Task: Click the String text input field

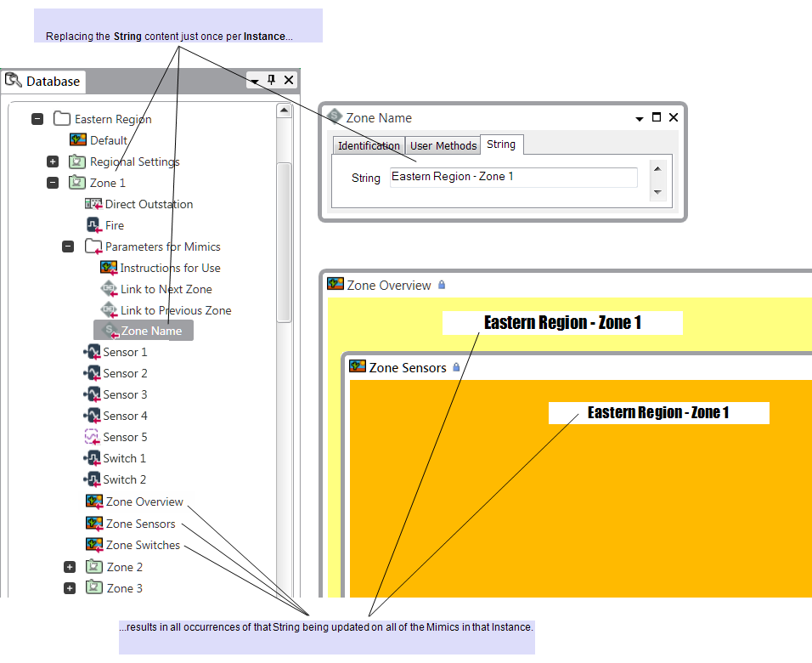Action: tap(513, 177)
